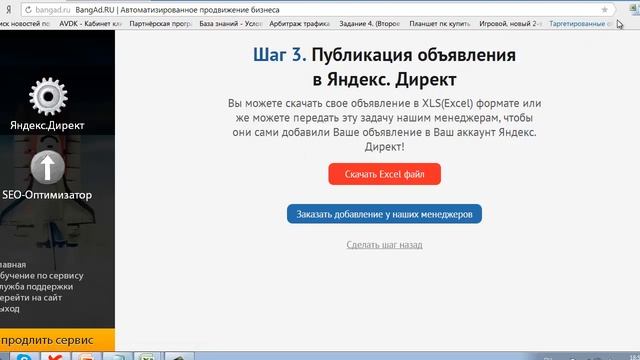Click 'Перейти на сайт' sidebar link
The height and width of the screenshot is (360, 640).
coord(31,298)
